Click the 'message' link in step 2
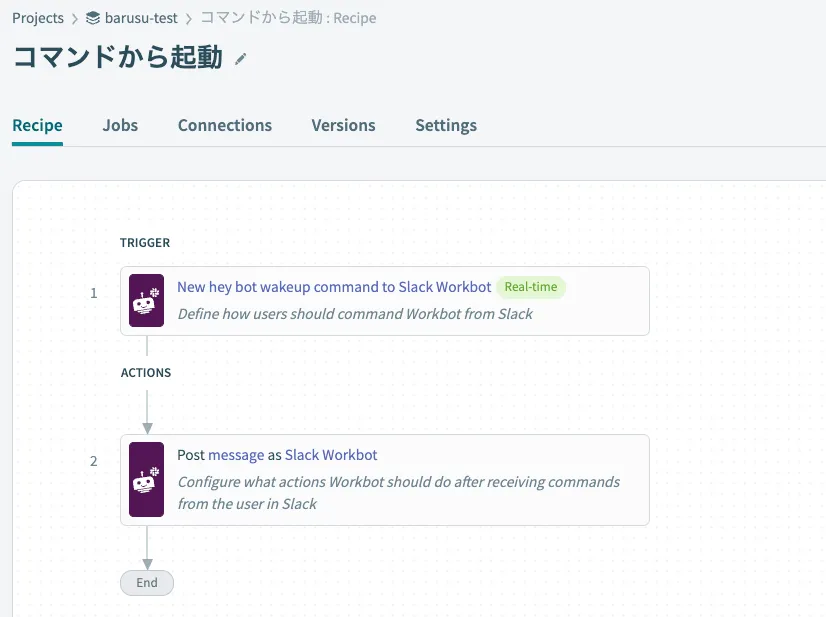 coord(236,455)
